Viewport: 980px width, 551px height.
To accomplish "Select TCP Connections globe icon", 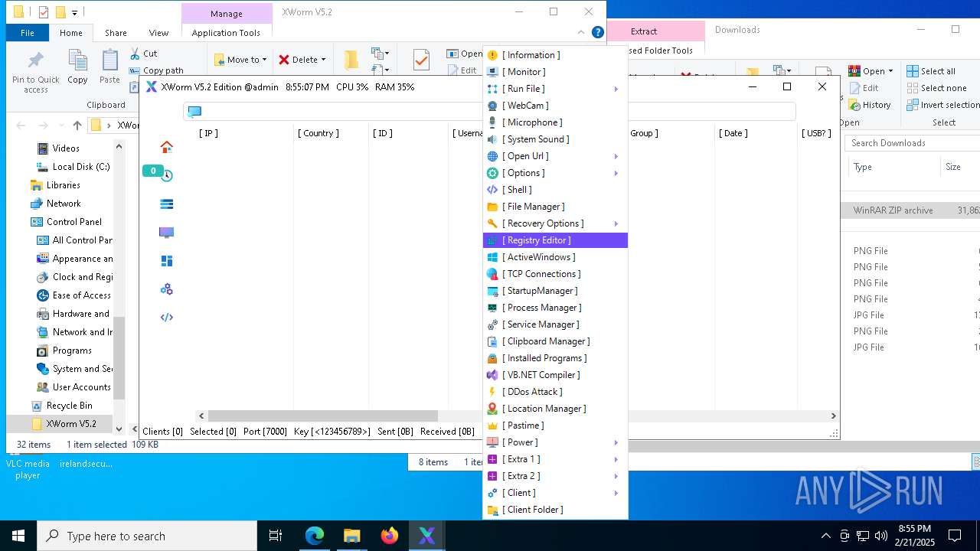I will pos(492,274).
